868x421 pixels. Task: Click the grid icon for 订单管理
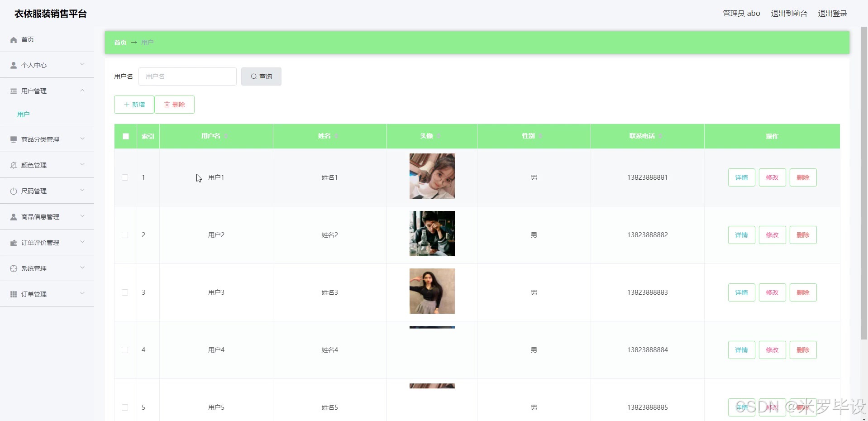14,294
